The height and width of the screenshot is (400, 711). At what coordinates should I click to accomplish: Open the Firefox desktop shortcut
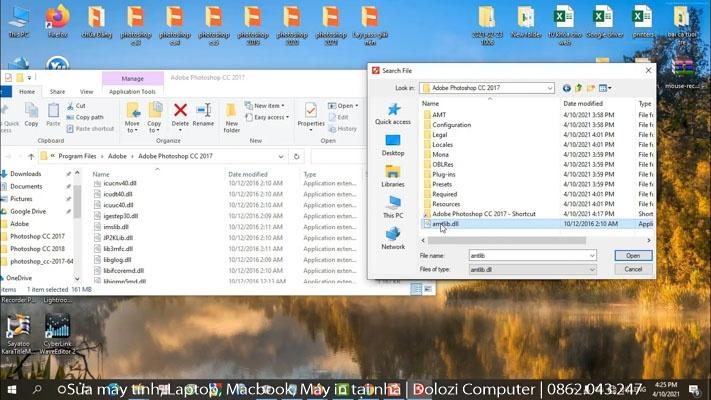57,20
